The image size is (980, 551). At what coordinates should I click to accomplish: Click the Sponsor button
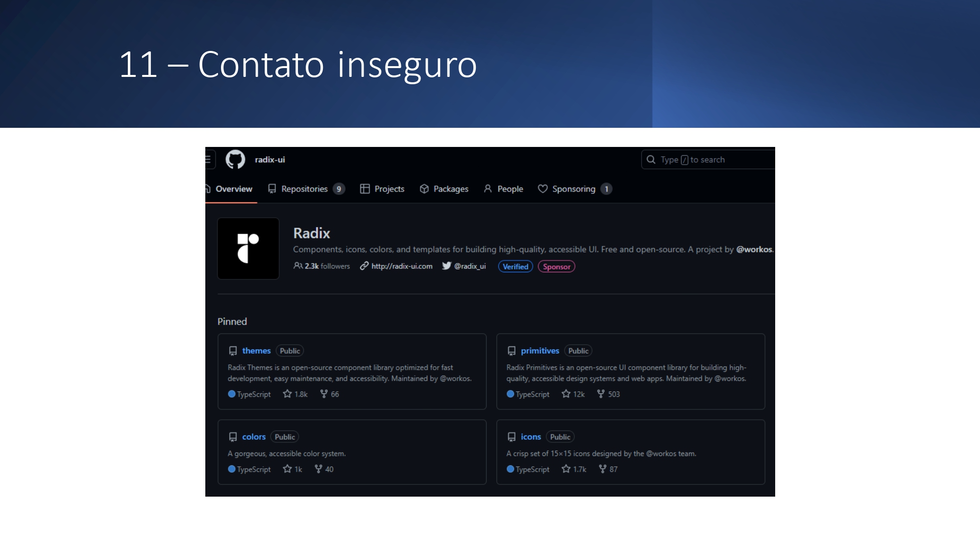556,266
